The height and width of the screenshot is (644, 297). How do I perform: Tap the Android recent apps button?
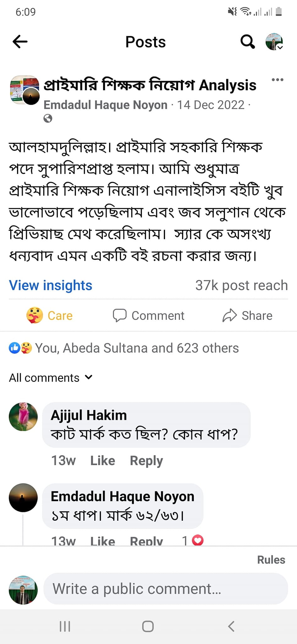(65, 626)
